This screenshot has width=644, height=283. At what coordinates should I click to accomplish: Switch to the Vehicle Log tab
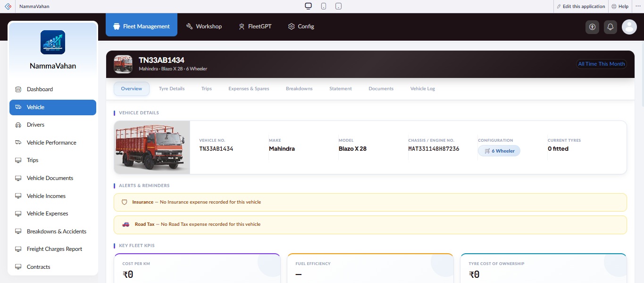pyautogui.click(x=423, y=89)
